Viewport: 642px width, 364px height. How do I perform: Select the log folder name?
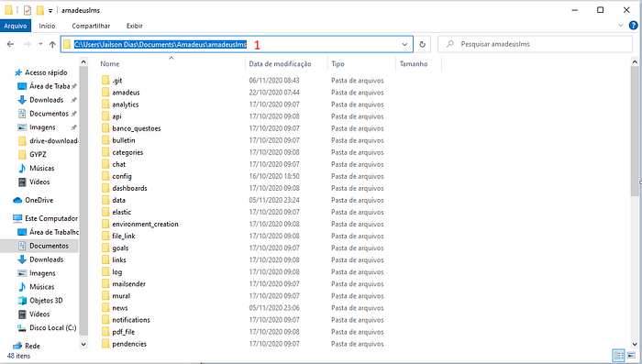tap(117, 272)
